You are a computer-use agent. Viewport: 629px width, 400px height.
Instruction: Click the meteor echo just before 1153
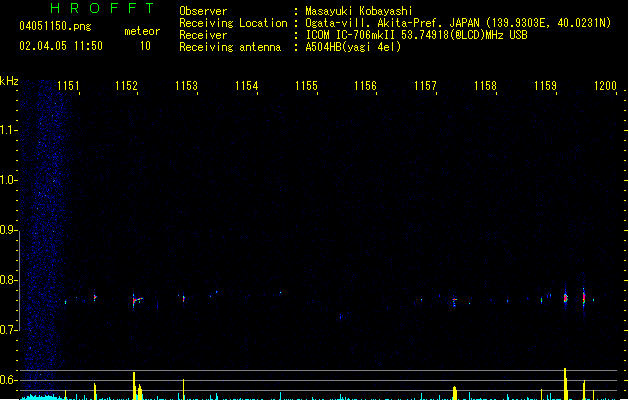click(x=184, y=299)
